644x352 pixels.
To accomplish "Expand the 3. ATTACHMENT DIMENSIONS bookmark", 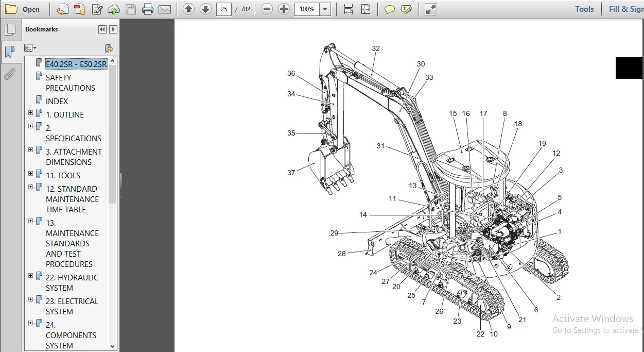I will [30, 150].
